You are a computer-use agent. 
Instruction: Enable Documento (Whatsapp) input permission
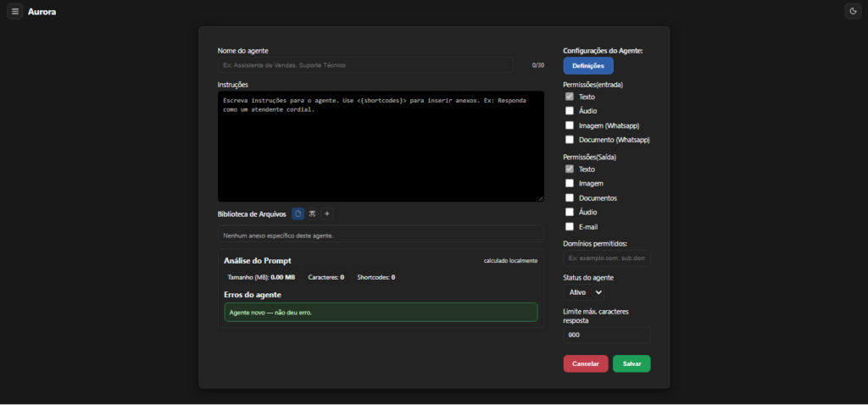pos(570,140)
